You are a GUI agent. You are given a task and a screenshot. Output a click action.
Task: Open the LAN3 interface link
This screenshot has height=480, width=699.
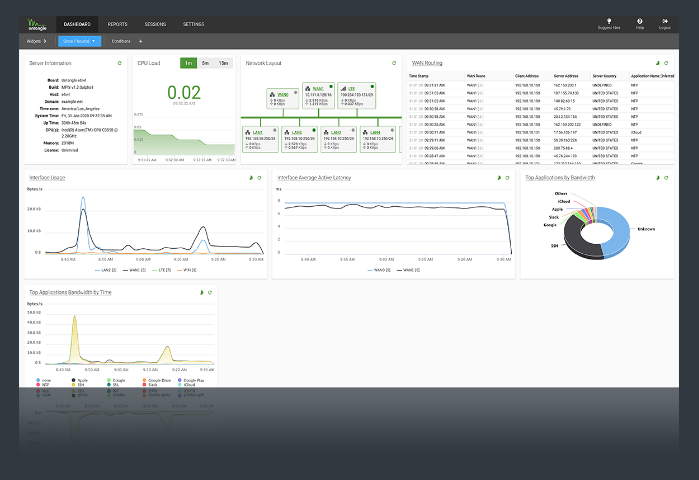tap(336, 132)
